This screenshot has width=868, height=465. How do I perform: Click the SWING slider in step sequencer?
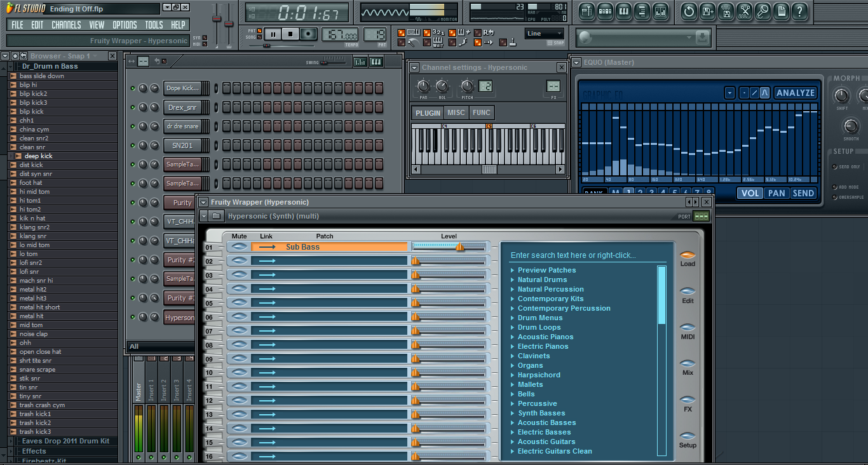(333, 62)
